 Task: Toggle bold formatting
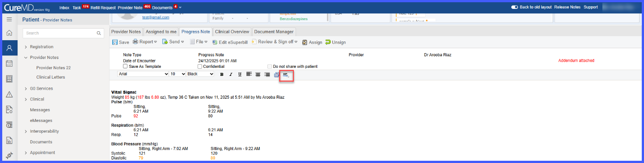[222, 74]
